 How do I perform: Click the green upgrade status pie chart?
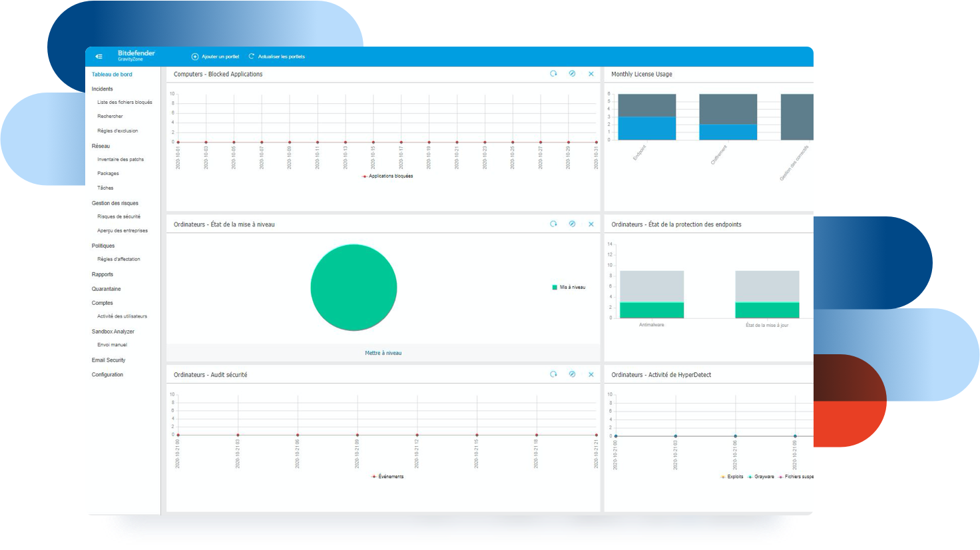(x=354, y=288)
